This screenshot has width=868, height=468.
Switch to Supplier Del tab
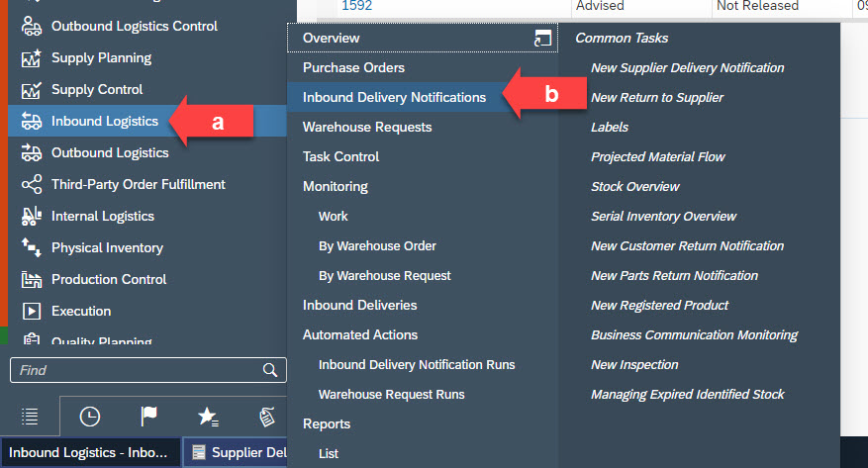pos(237,452)
